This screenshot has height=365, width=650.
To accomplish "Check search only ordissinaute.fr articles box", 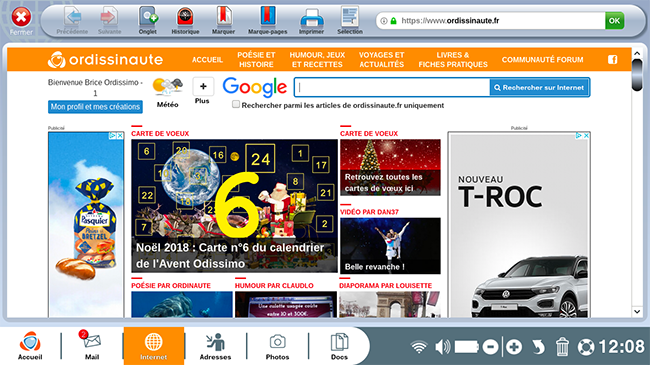I will point(236,105).
